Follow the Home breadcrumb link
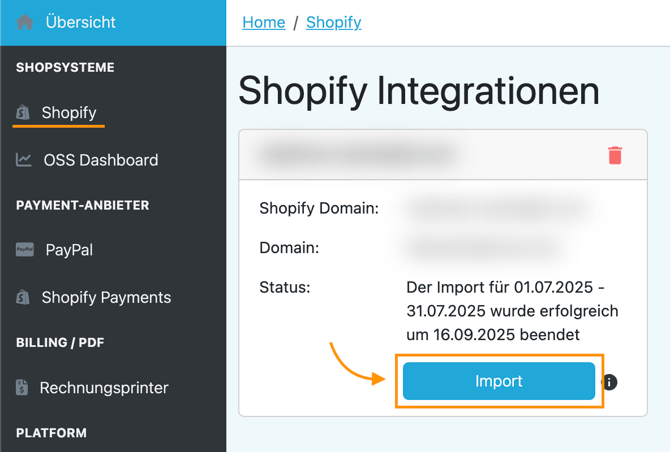The width and height of the screenshot is (670, 452). pyautogui.click(x=264, y=22)
